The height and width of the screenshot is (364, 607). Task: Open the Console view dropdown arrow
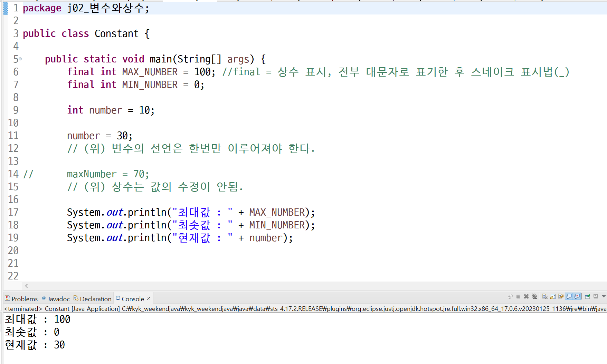pos(604,296)
